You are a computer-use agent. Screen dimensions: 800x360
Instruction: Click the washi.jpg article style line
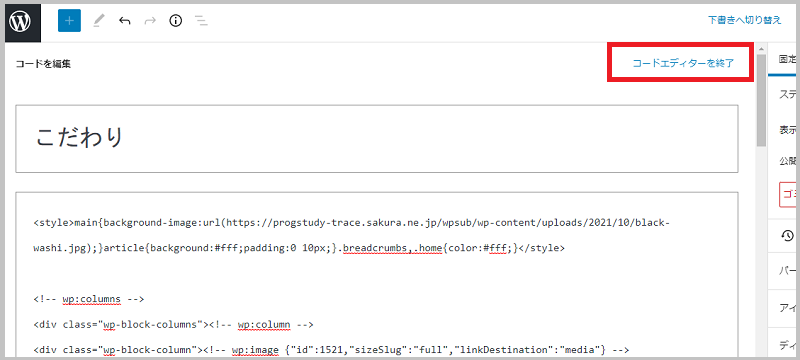pos(299,248)
